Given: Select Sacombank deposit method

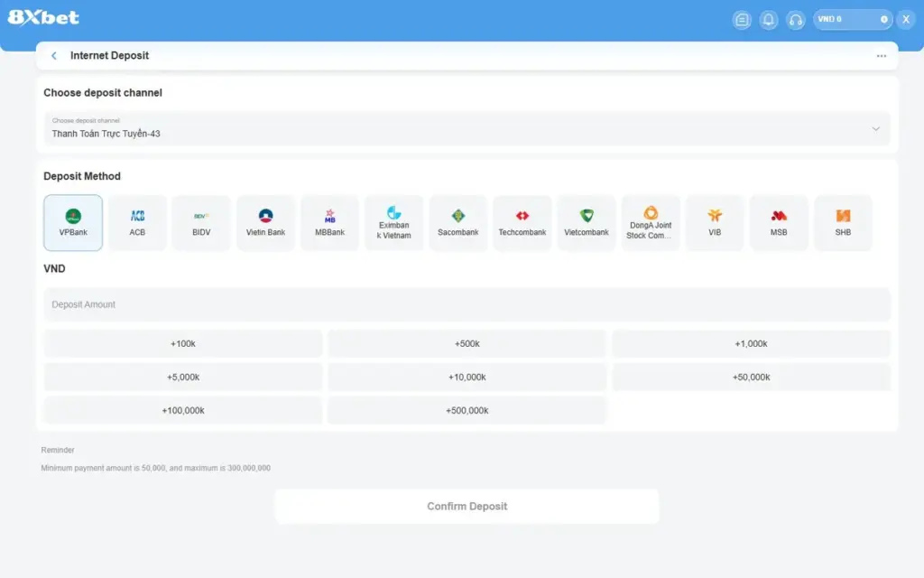Looking at the screenshot, I should pos(458,223).
